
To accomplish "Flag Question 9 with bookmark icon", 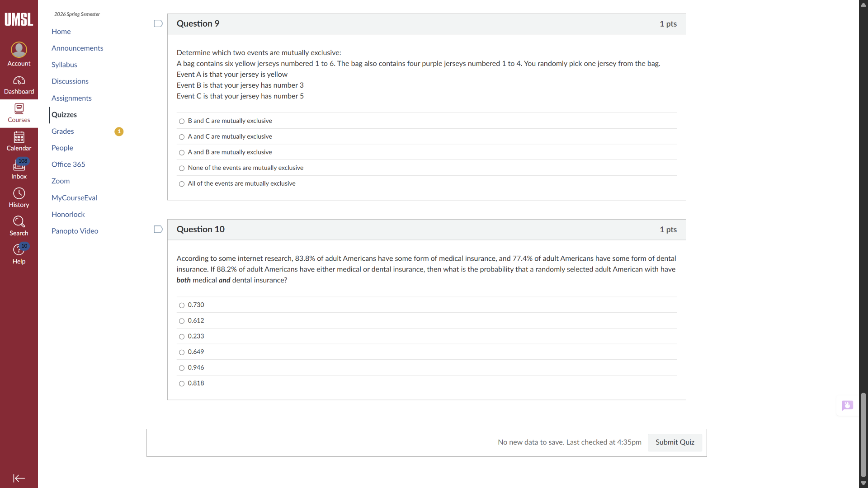I will [x=158, y=23].
